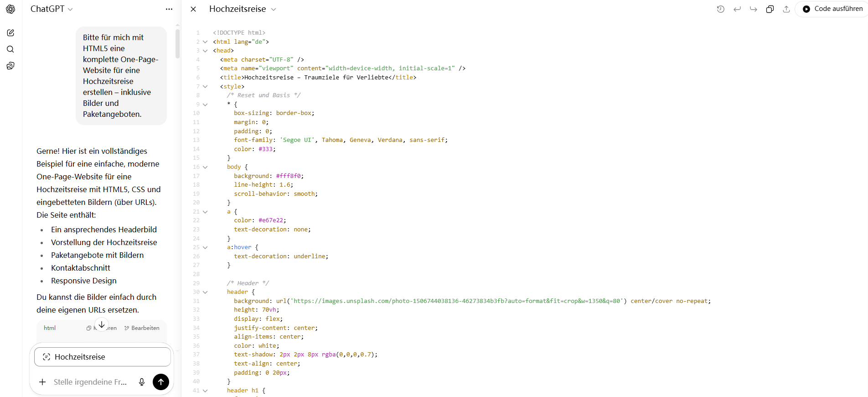868x397 pixels.
Task: Undo the last canvas change
Action: 737,9
